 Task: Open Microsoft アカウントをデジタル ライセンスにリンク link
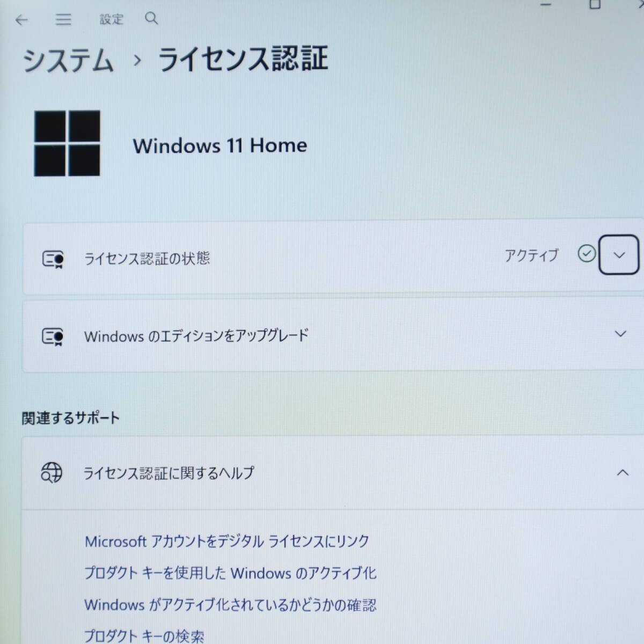(x=227, y=541)
